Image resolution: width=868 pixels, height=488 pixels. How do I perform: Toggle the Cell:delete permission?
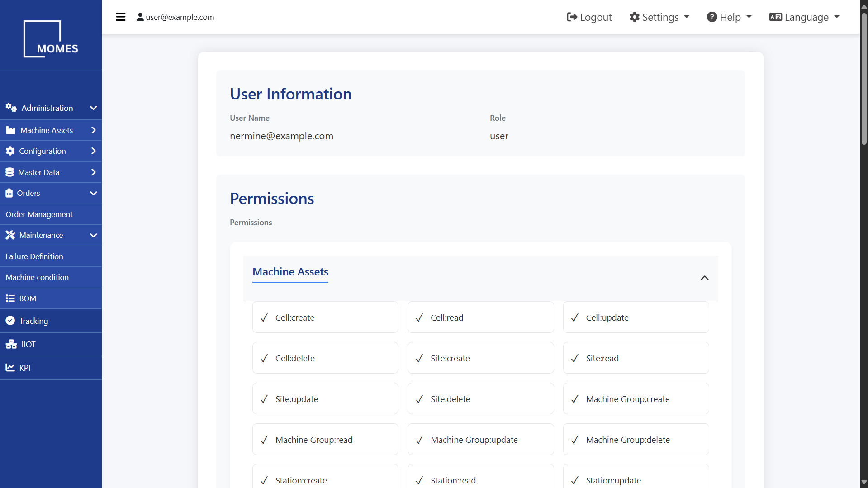(x=325, y=358)
